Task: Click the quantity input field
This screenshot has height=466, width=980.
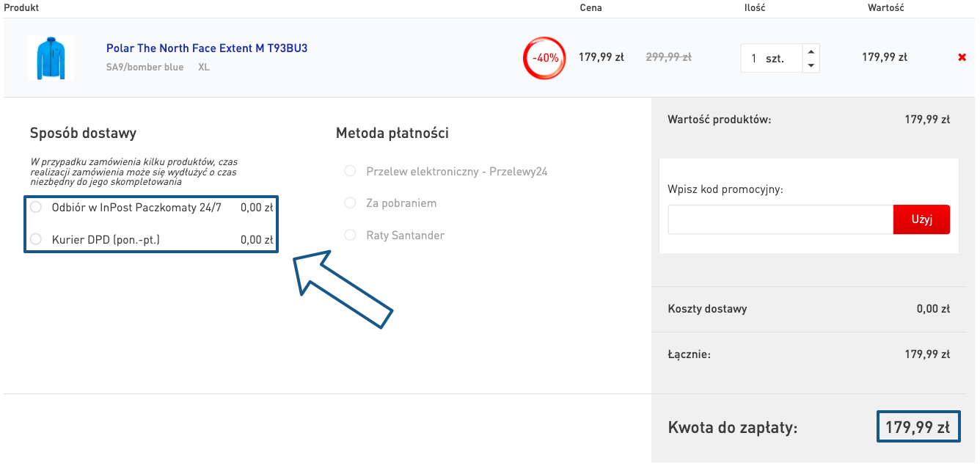Action: [x=770, y=59]
